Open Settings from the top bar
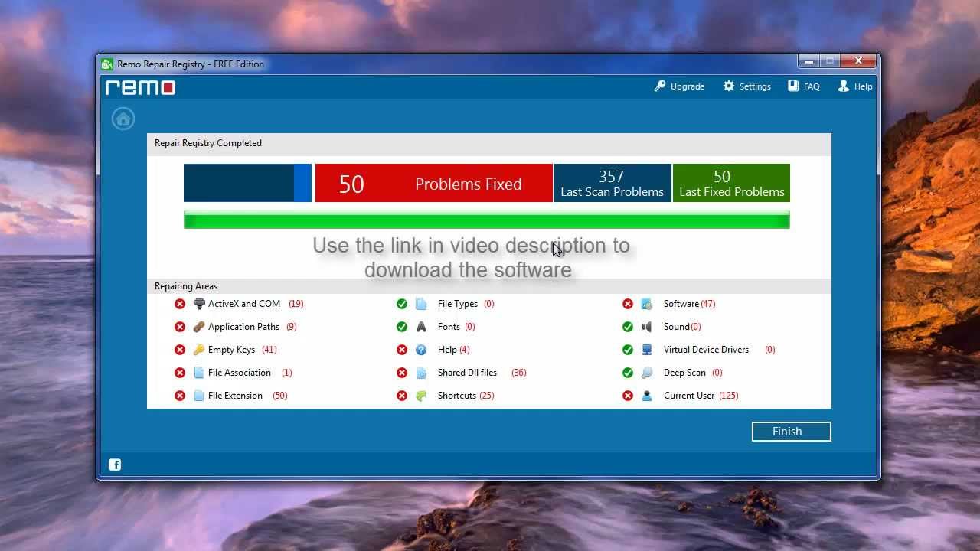The width and height of the screenshot is (980, 551). coord(746,86)
